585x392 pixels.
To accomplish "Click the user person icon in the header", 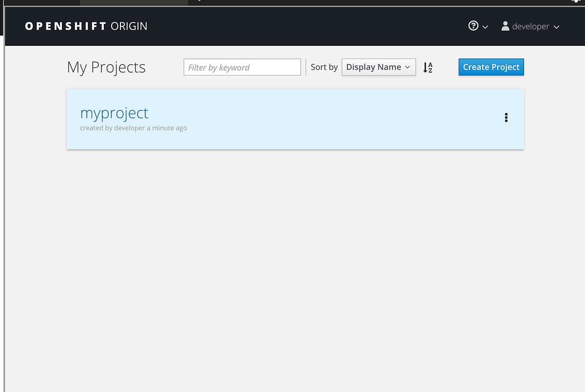I will coord(506,26).
